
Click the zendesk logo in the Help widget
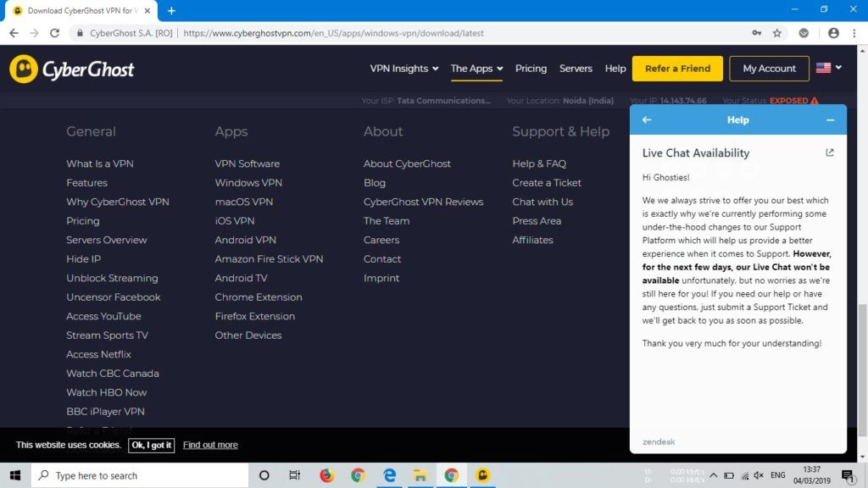658,441
